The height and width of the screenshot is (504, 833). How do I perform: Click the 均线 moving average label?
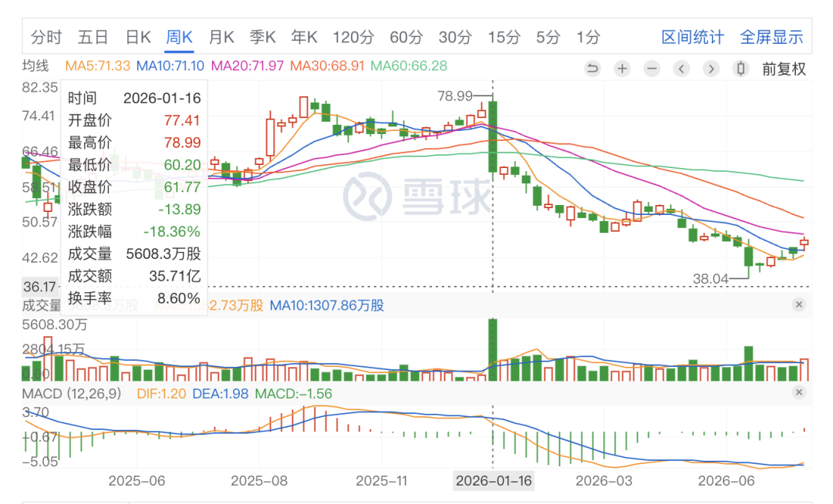click(x=35, y=66)
